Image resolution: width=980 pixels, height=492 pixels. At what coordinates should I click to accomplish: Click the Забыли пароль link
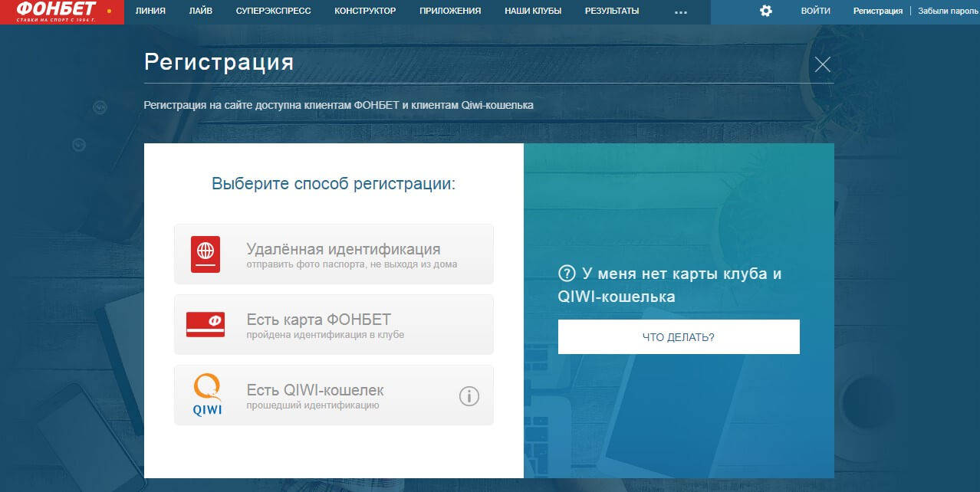click(949, 11)
